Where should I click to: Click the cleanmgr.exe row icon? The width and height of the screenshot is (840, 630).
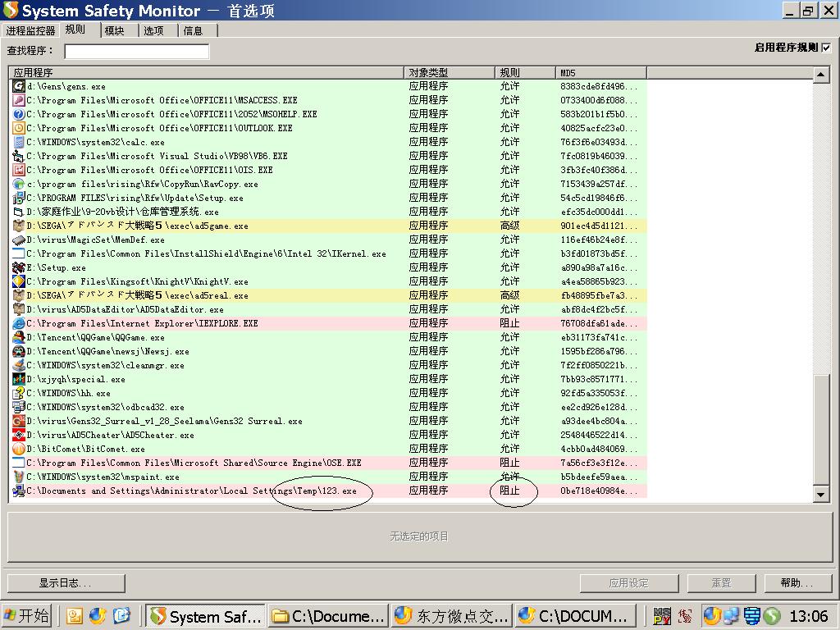pos(19,365)
